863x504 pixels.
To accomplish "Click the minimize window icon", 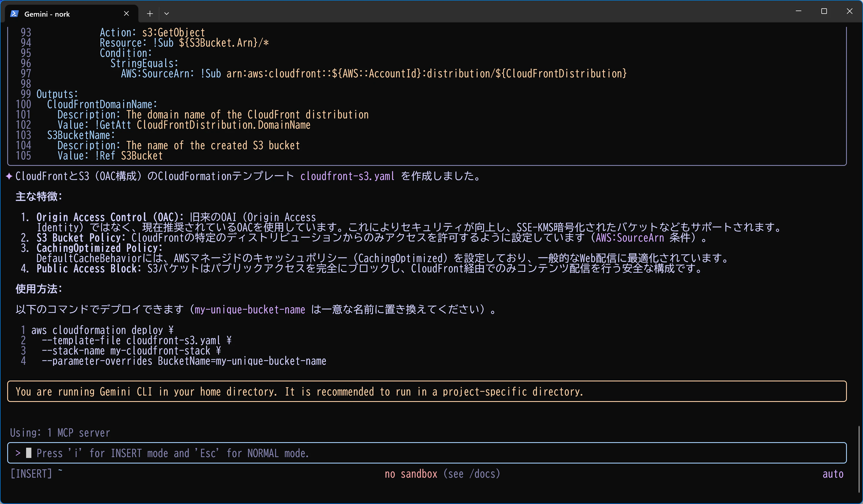I will [x=798, y=11].
